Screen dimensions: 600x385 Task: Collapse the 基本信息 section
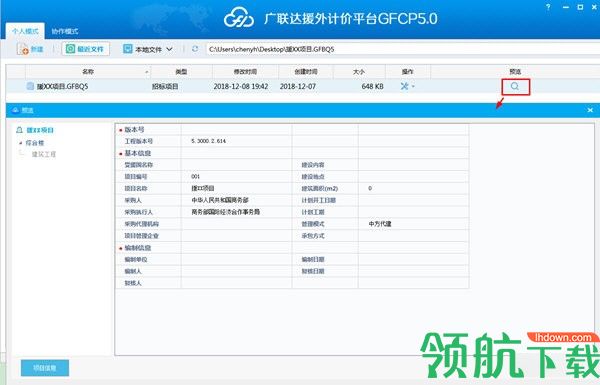pos(121,154)
